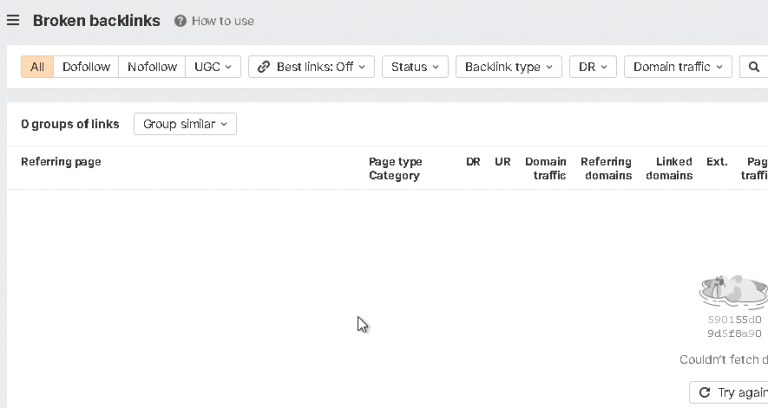Click the hamster error illustration
This screenshot has height=408, width=768.
(734, 291)
